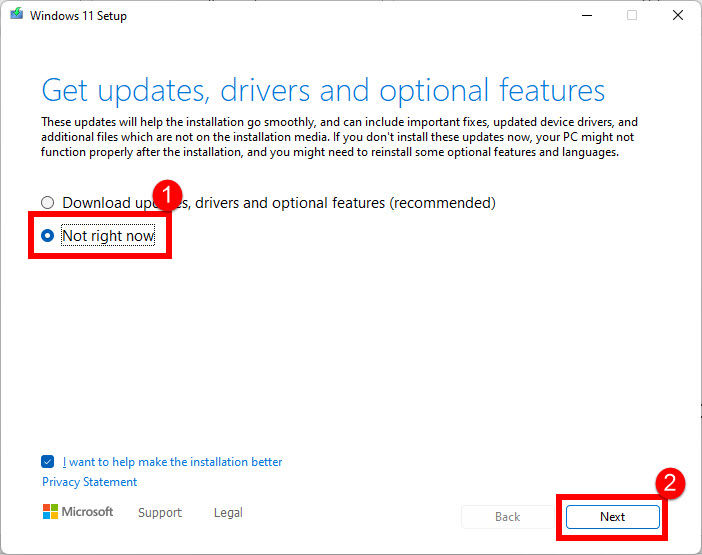This screenshot has width=702, height=555.
Task: Untick I want to help make installation better checkbox
Action: coord(47,461)
